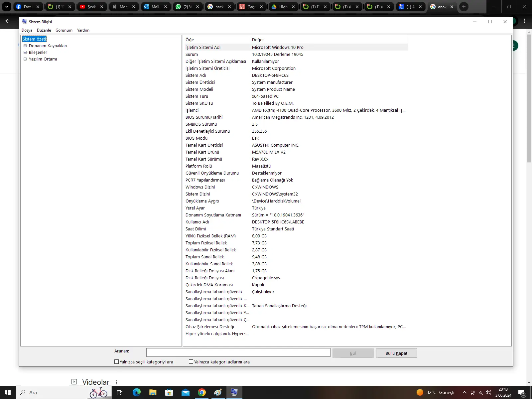
Task: Open the Wi-Fi network tray icon
Action: coord(481,392)
